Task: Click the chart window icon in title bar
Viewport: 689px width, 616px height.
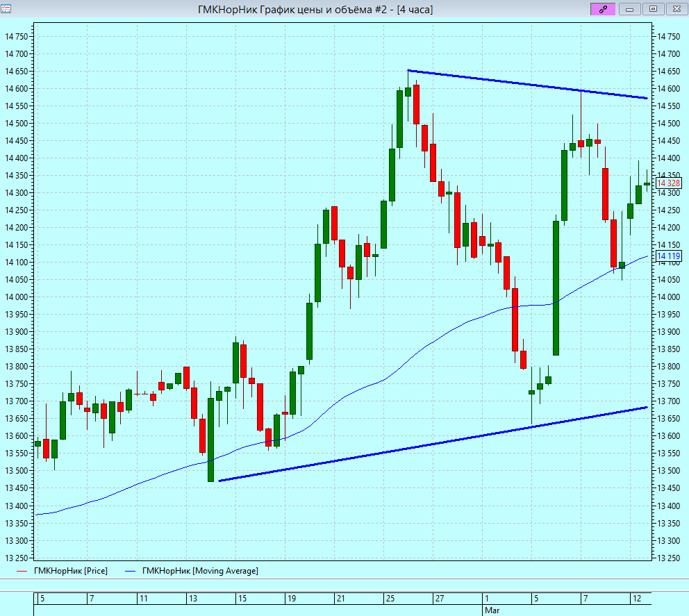Action: [6, 9]
